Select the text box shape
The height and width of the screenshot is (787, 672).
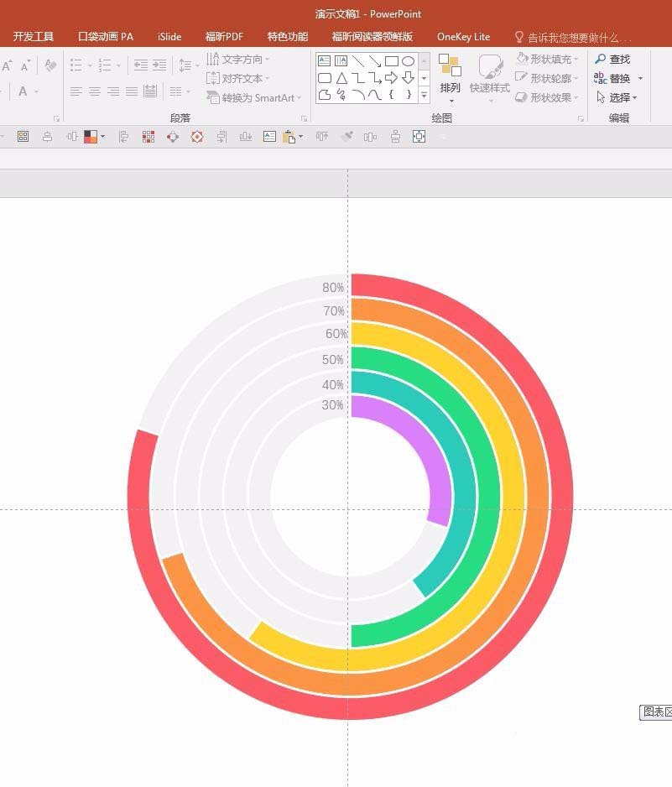[x=324, y=61]
